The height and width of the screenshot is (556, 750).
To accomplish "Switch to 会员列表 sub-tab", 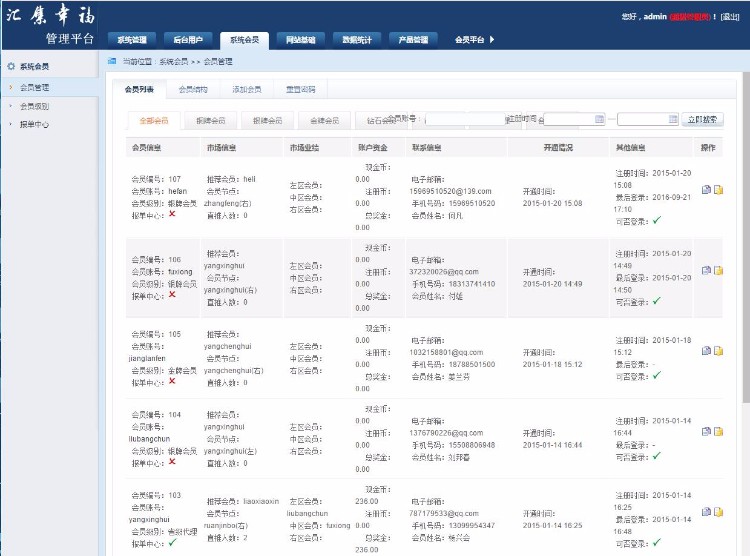I will pos(139,89).
